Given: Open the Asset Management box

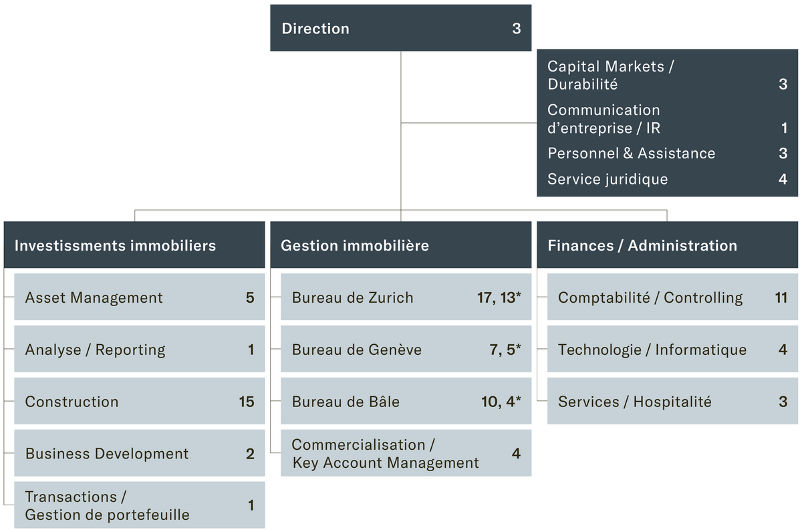Looking at the screenshot, I should [x=139, y=297].
